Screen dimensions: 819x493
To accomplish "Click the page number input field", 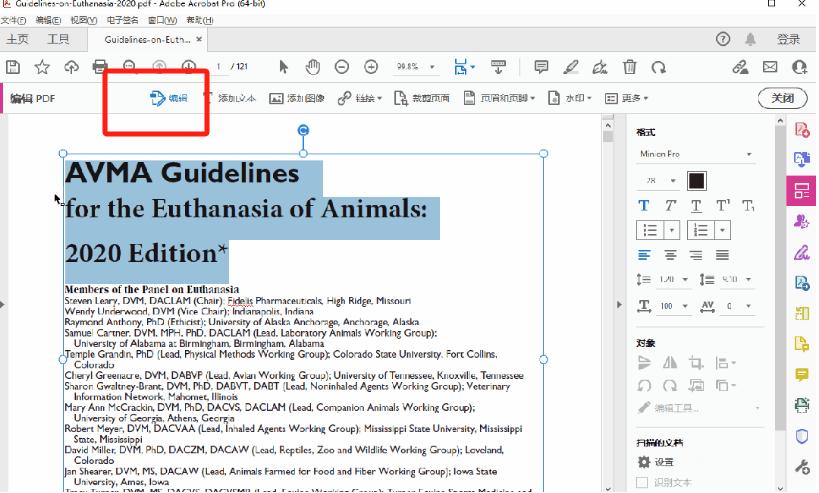I will pos(218,66).
